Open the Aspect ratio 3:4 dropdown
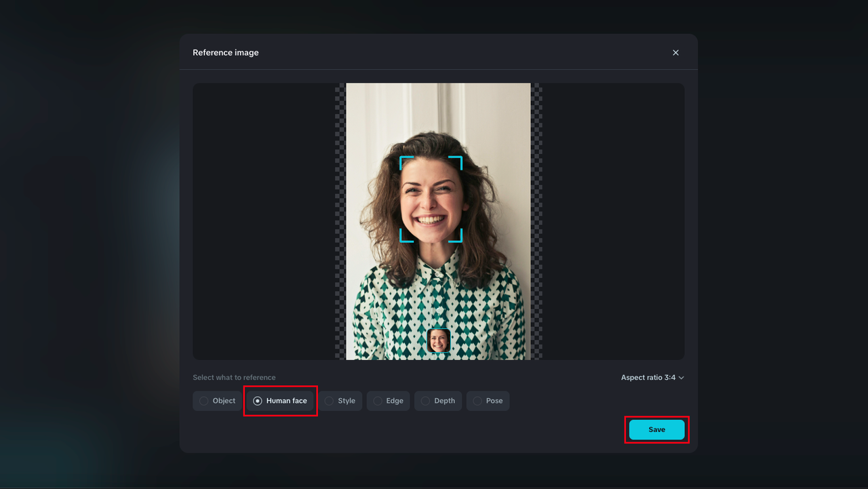 (x=652, y=378)
